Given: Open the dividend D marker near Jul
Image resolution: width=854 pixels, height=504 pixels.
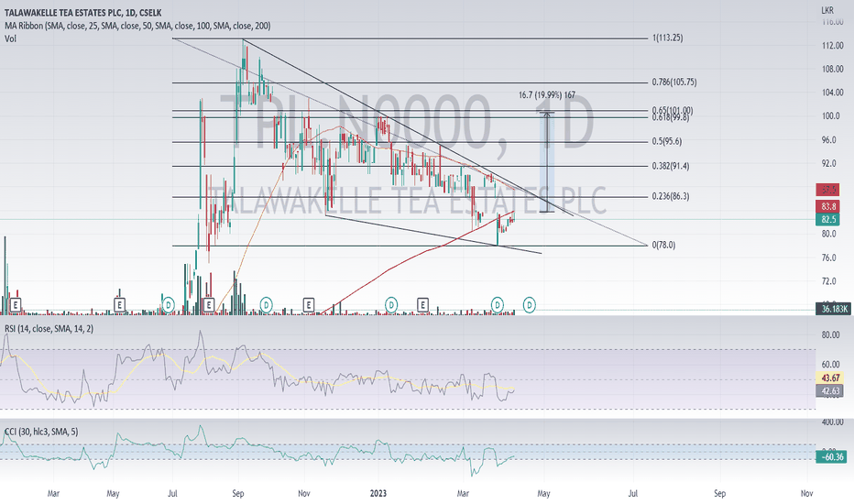Looking at the screenshot, I should 169,305.
